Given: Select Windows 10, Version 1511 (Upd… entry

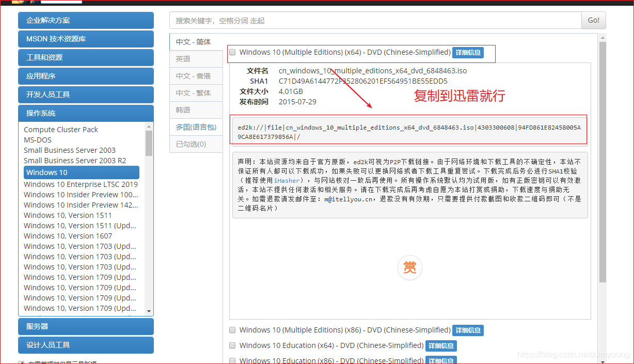Looking at the screenshot, I should click(x=81, y=226).
